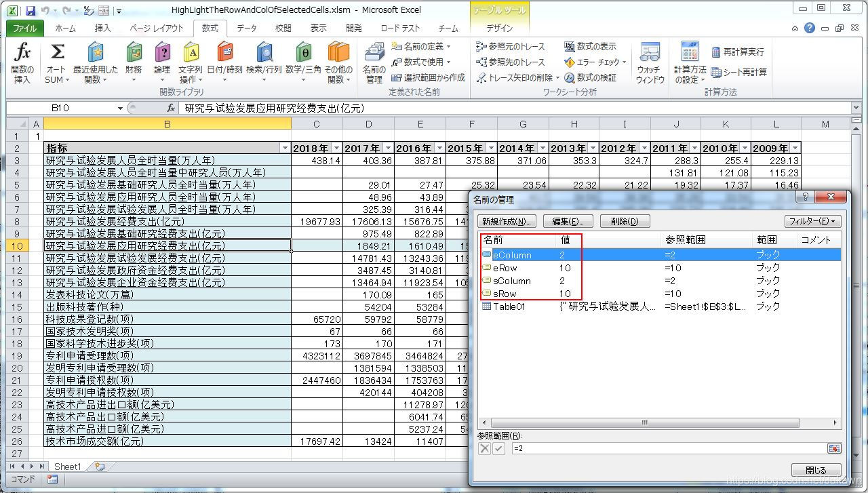Open the Name Manager (名前の管理) ribbon icon

tap(374, 62)
